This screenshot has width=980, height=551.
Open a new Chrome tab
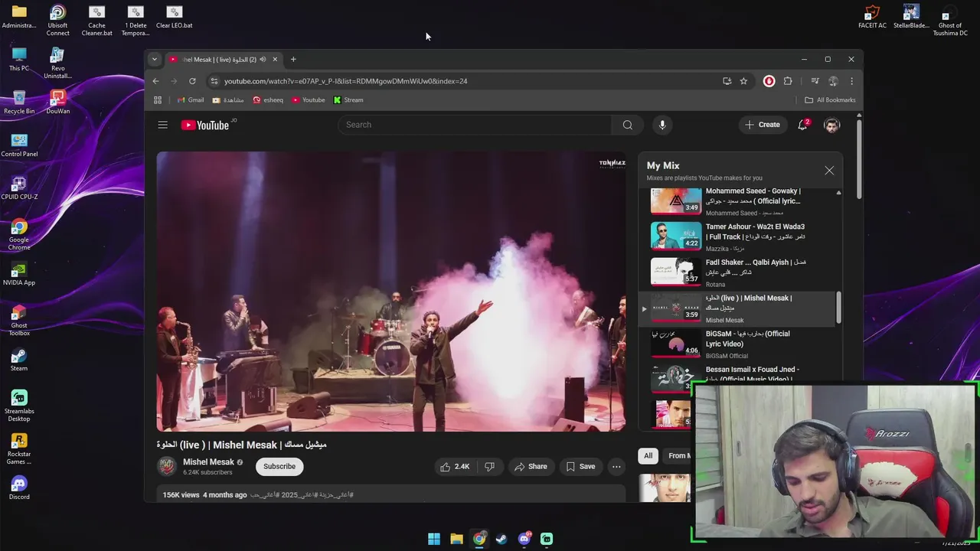click(x=292, y=59)
